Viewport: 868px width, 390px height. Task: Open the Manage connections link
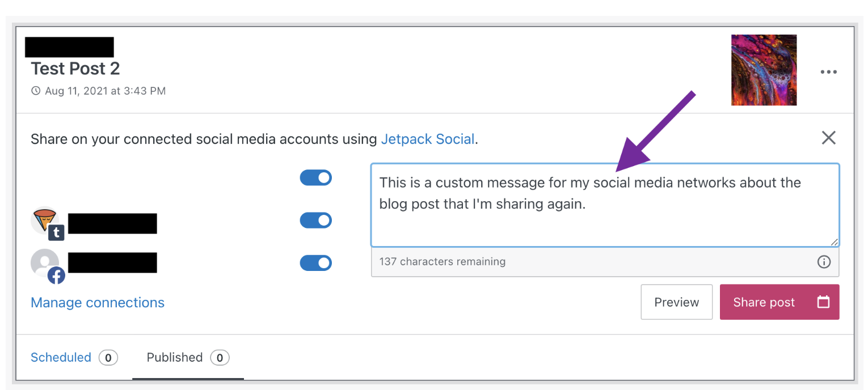click(98, 303)
